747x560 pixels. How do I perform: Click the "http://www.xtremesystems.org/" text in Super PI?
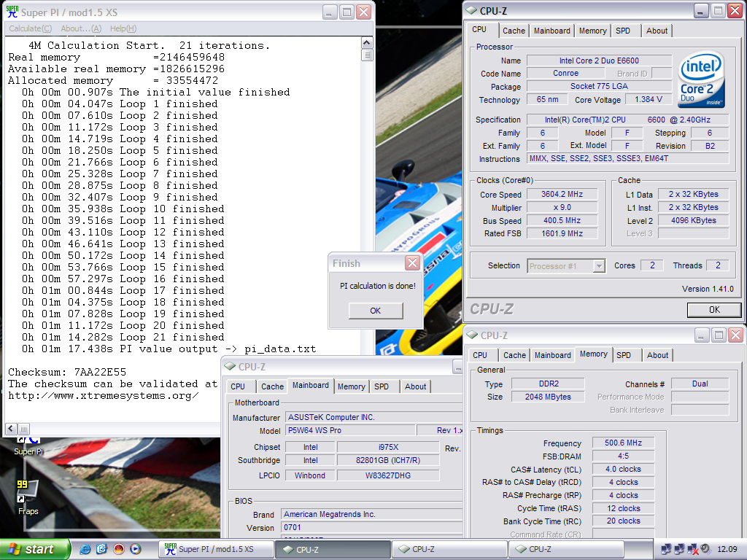(104, 396)
